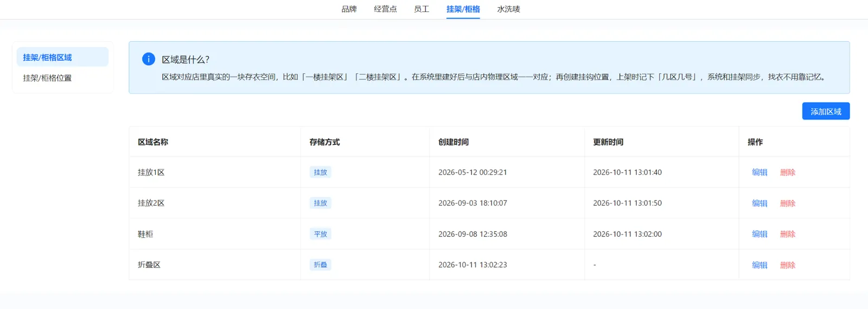The width and height of the screenshot is (868, 309).
Task: Switch to the 品牌 tab
Action: 349,9
